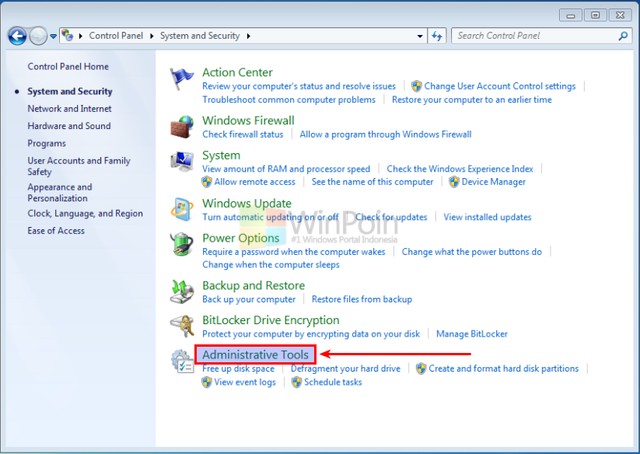
Task: Open Network and Internet category
Action: point(69,109)
